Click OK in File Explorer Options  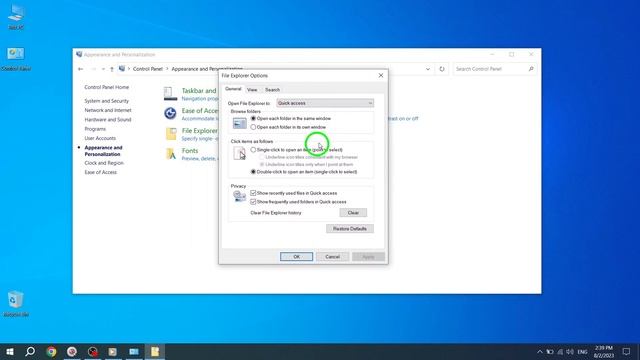[296, 257]
